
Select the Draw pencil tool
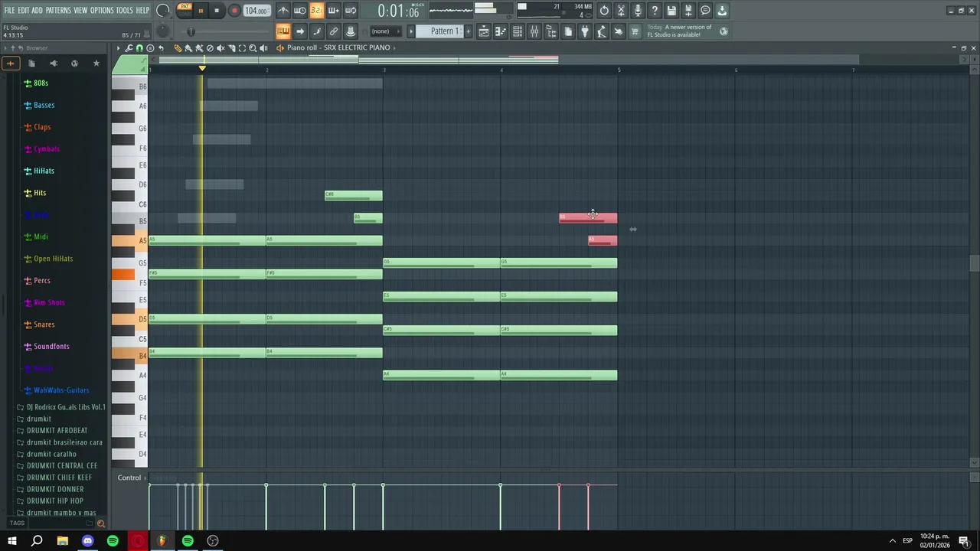(178, 47)
